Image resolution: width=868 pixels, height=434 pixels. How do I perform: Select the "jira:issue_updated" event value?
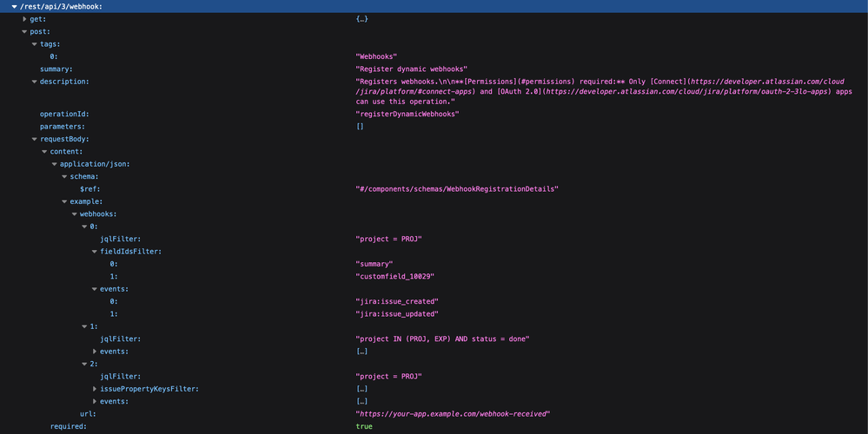pyautogui.click(x=397, y=314)
